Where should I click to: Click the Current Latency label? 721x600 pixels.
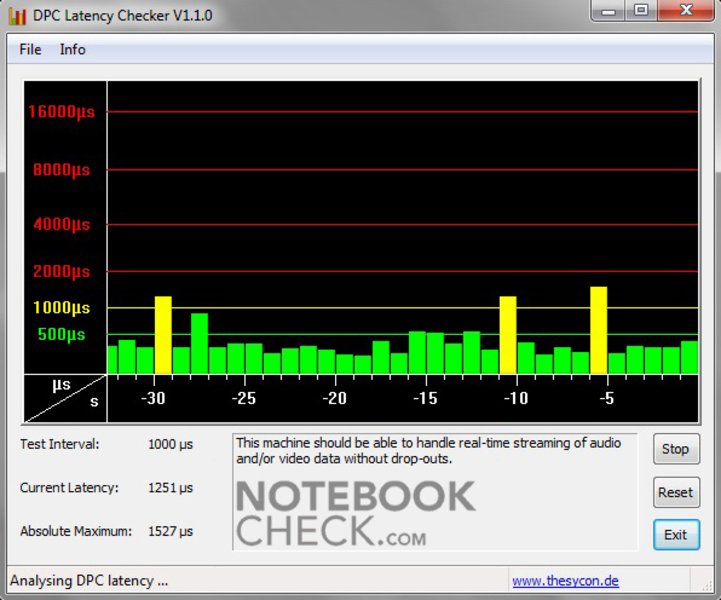point(69,487)
